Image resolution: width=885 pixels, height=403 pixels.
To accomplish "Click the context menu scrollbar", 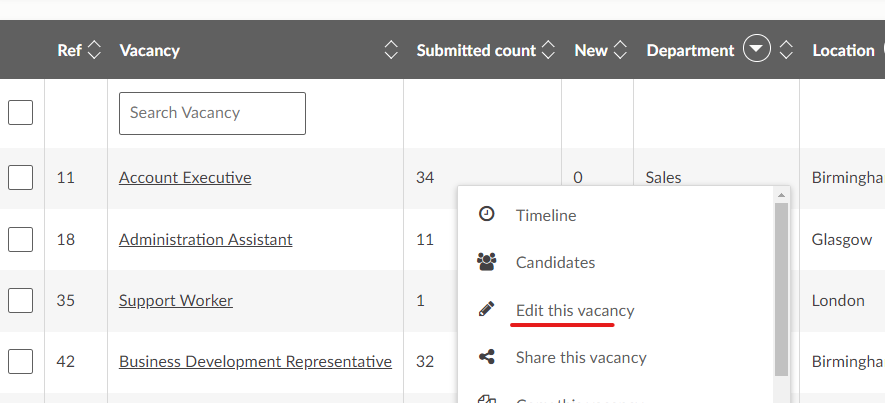I will [x=781, y=290].
